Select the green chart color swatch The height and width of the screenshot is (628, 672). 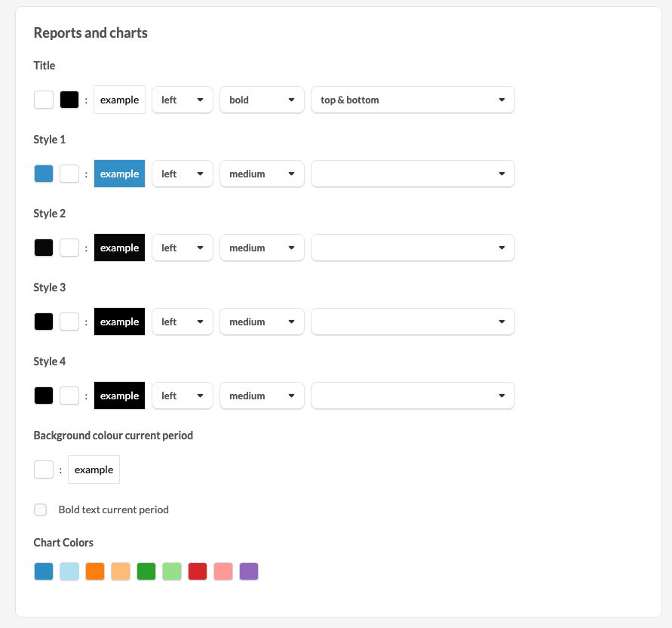[146, 571]
